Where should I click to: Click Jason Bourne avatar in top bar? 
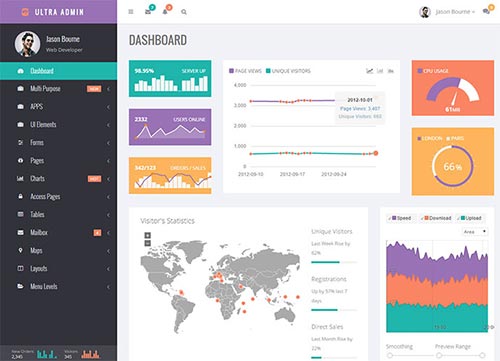tap(425, 12)
